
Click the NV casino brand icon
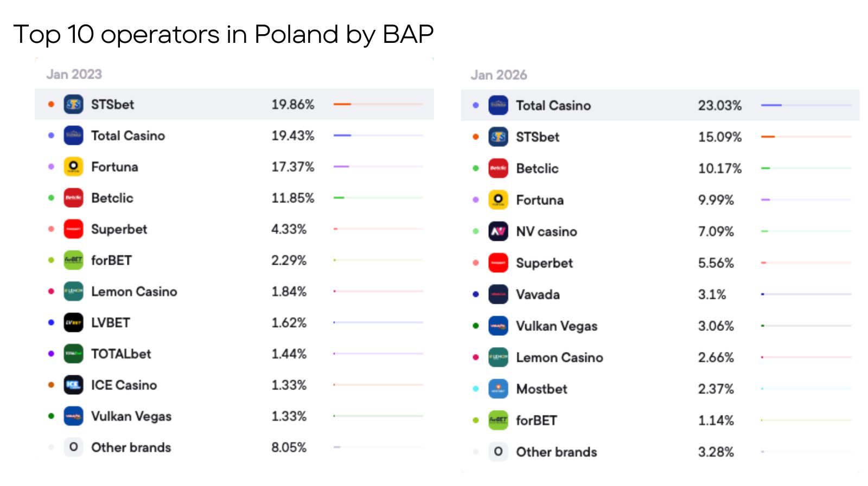tap(498, 232)
